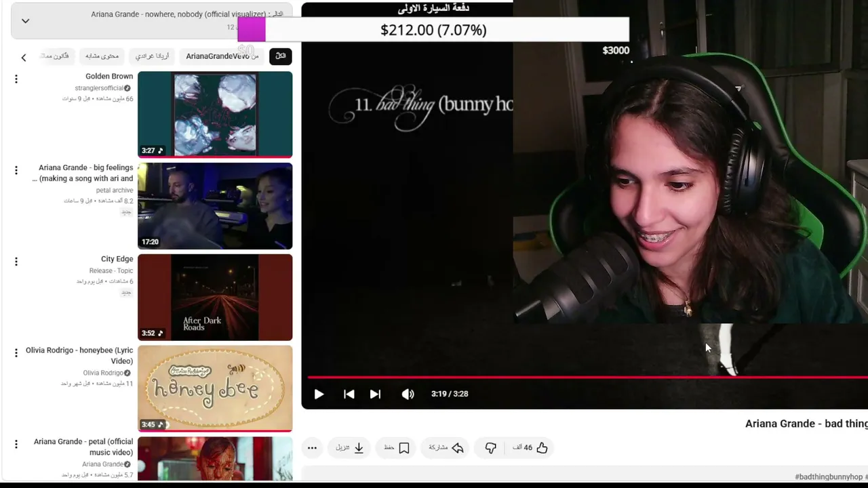Seek using the red video progress bar
868x488 pixels.
coord(587,377)
